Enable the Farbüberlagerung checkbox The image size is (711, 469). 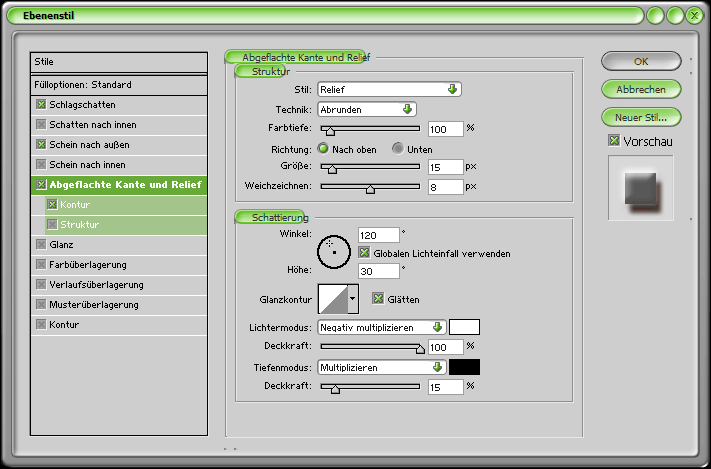click(41, 264)
